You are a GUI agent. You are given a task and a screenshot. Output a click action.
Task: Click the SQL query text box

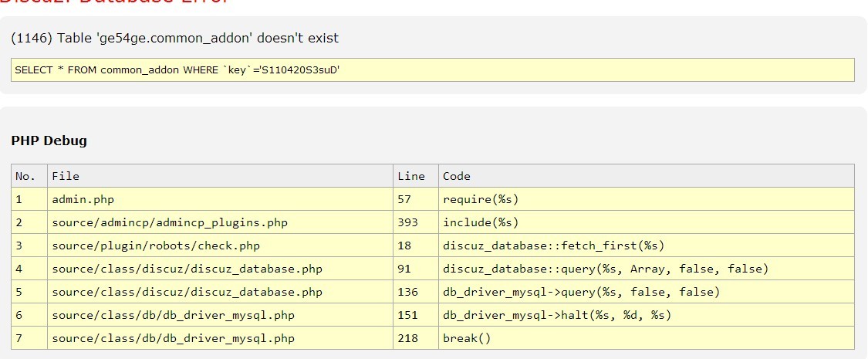[x=432, y=69]
